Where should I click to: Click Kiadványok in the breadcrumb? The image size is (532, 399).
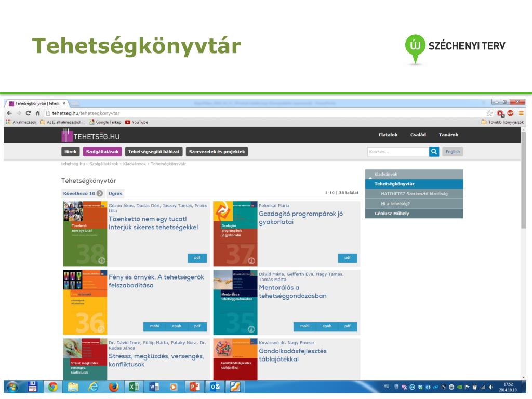pyautogui.click(x=135, y=164)
